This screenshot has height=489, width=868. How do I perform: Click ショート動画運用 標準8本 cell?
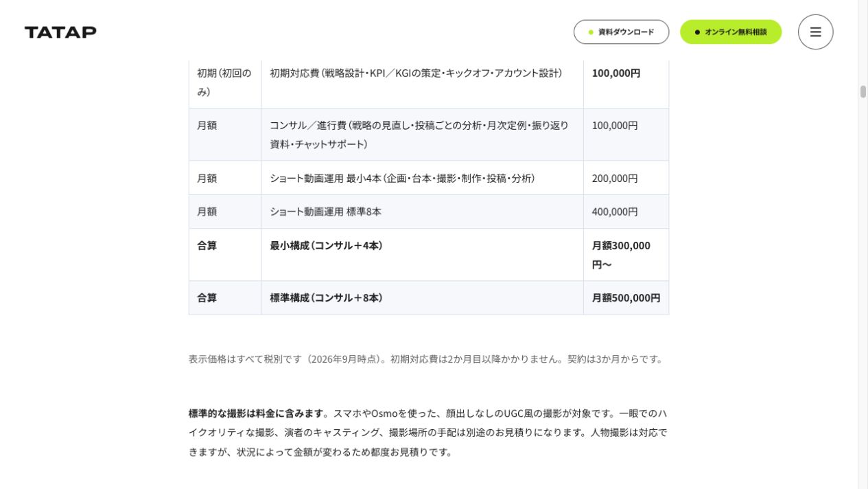(x=422, y=212)
